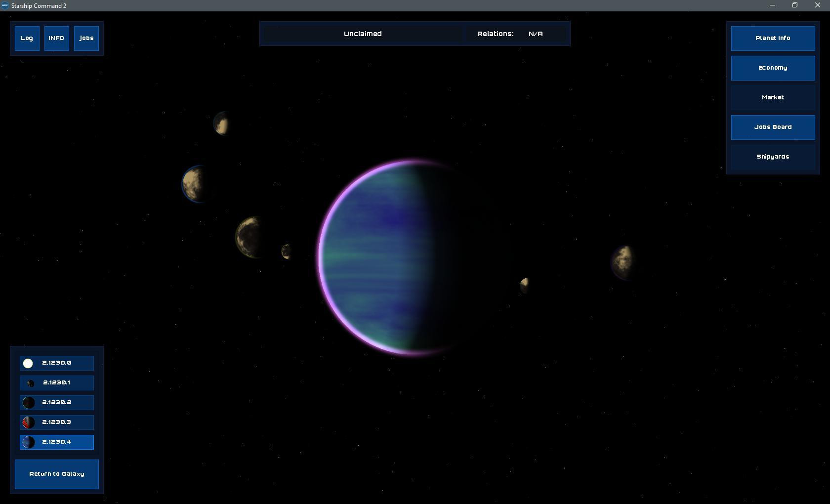Open Planet Info

pos(773,38)
